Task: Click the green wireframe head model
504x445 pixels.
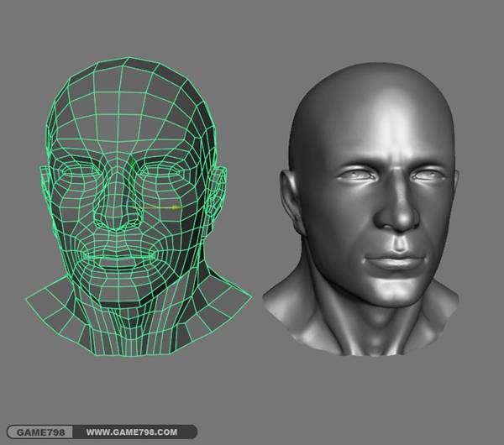Action: (139, 207)
